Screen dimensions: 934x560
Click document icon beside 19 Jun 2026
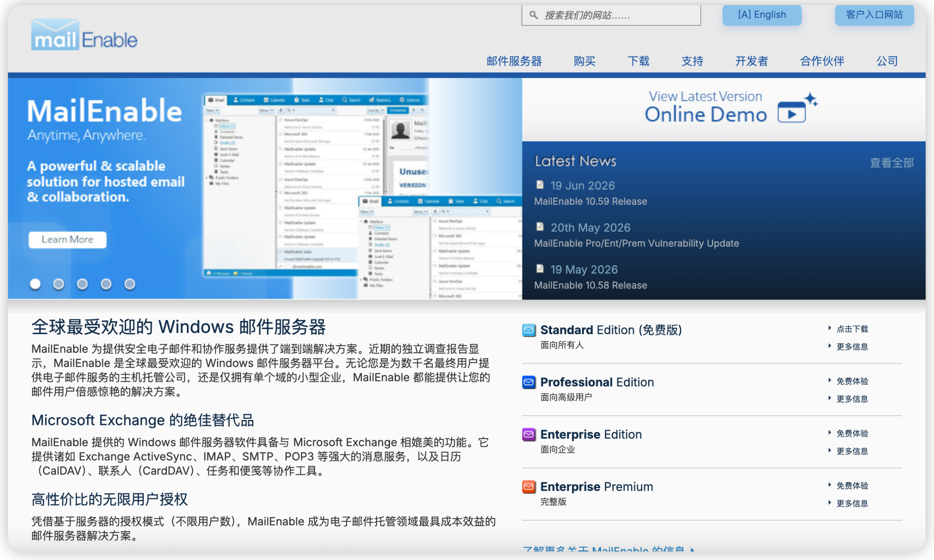540,185
